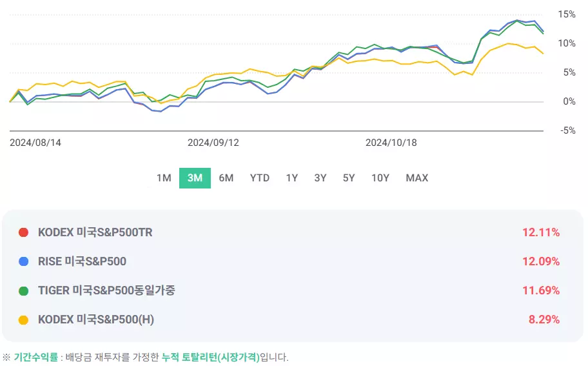Screen dimensions: 588x366
Task: Click the 0% y-axis label
Action: [x=569, y=101]
